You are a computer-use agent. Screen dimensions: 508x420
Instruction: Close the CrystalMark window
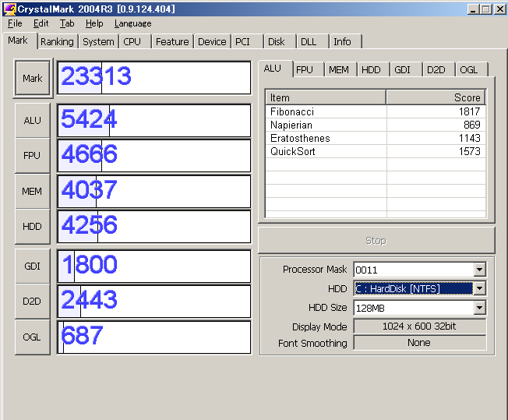(500, 9)
